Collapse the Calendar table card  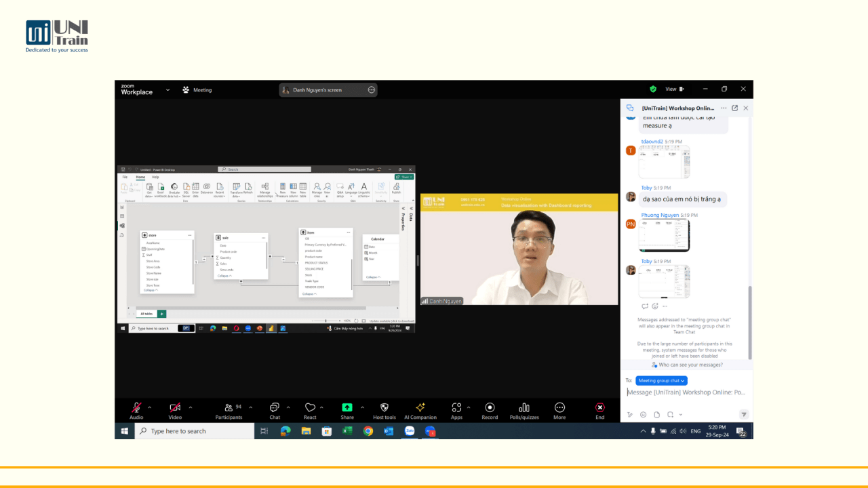tap(372, 277)
